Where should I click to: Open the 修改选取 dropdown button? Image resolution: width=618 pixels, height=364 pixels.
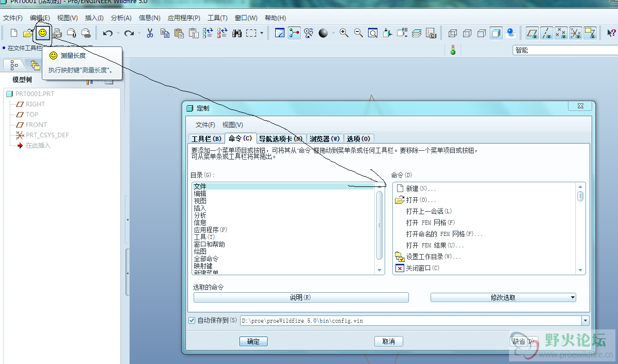(503, 297)
